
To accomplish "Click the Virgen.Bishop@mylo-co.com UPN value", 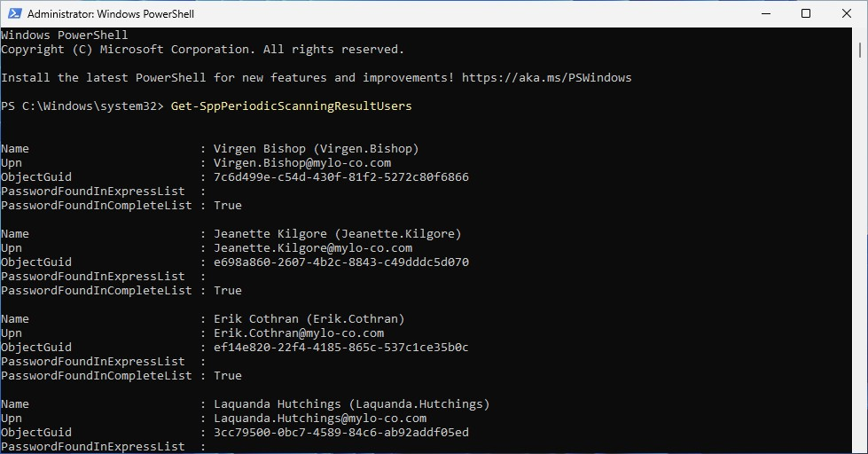I will click(x=302, y=163).
